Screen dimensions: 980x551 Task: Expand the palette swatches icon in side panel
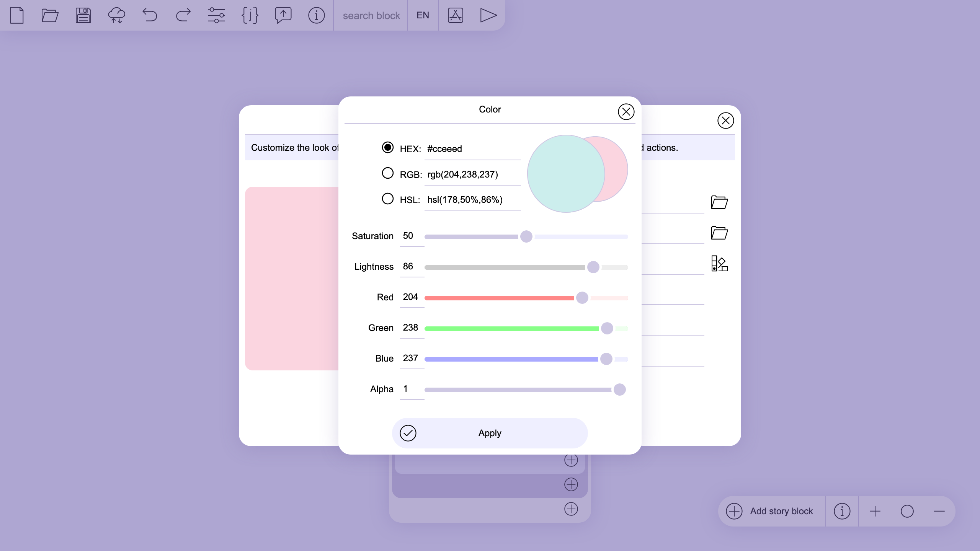(x=719, y=263)
